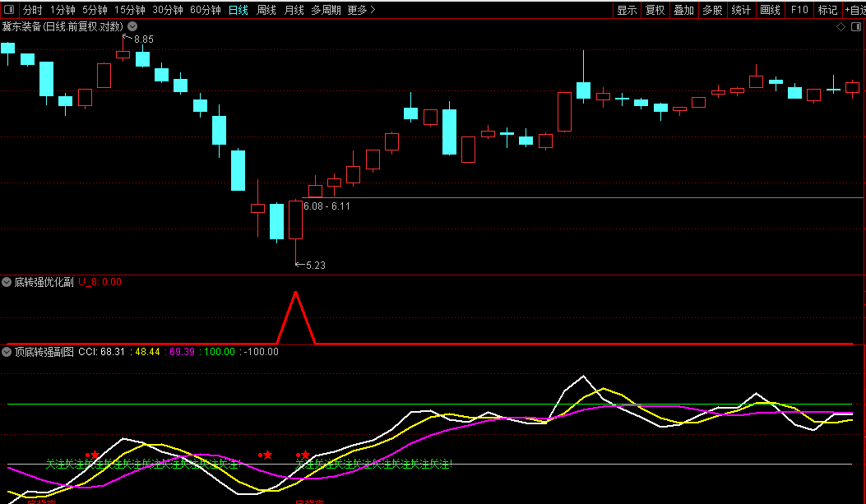
Task: Open the 更多 periods dropdown
Action: click(x=361, y=10)
